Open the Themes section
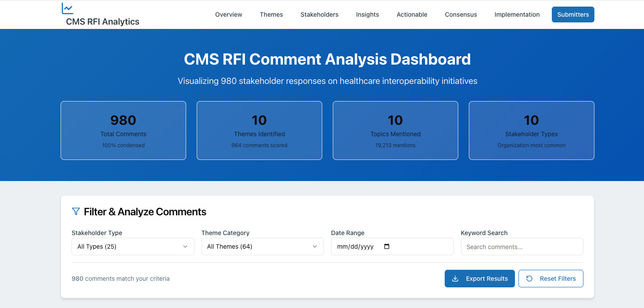 pos(271,14)
